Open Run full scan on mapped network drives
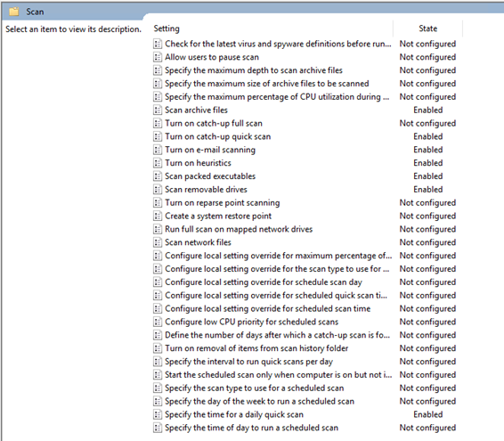Viewport: 504px width, 441px height. 239,229
